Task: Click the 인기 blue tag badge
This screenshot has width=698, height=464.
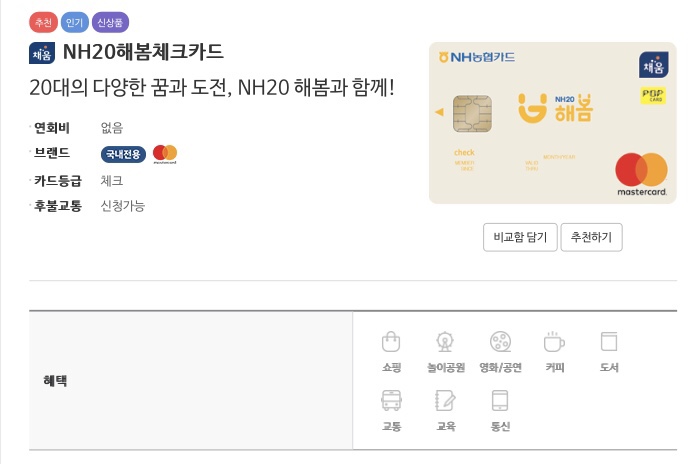Action: click(74, 22)
